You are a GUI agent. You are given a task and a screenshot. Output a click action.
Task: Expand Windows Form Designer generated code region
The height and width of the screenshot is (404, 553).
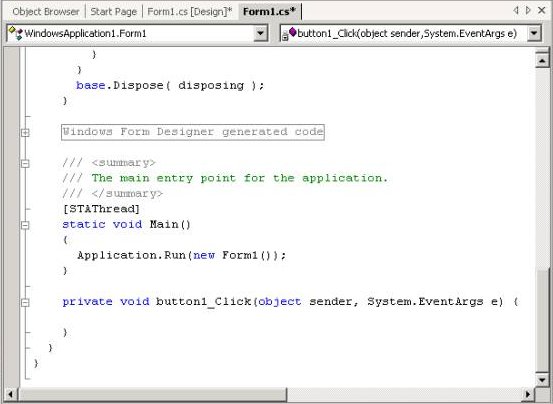[x=25, y=133]
